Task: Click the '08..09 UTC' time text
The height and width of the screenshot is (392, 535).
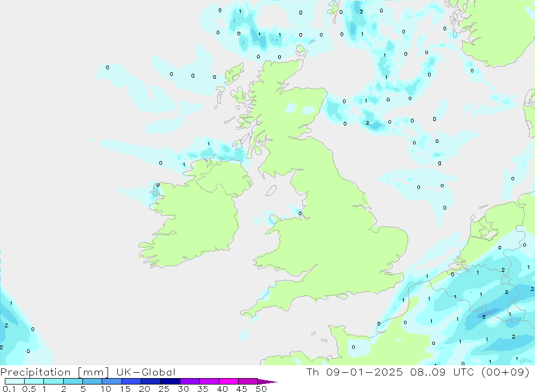Action: pos(442,372)
